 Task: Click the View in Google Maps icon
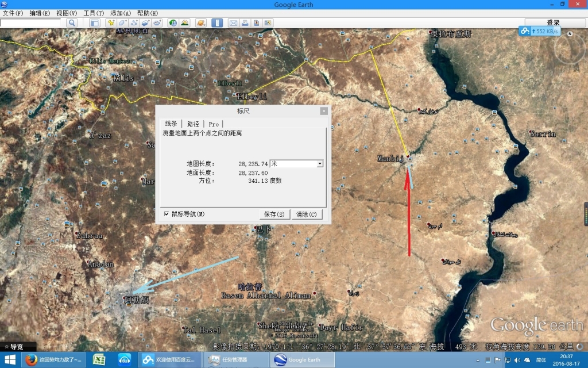click(x=268, y=23)
